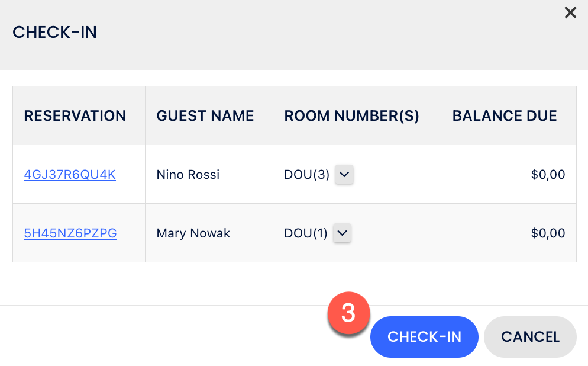Image resolution: width=588 pixels, height=366 pixels.
Task: Select guest name Mary Nowak
Action: click(193, 233)
